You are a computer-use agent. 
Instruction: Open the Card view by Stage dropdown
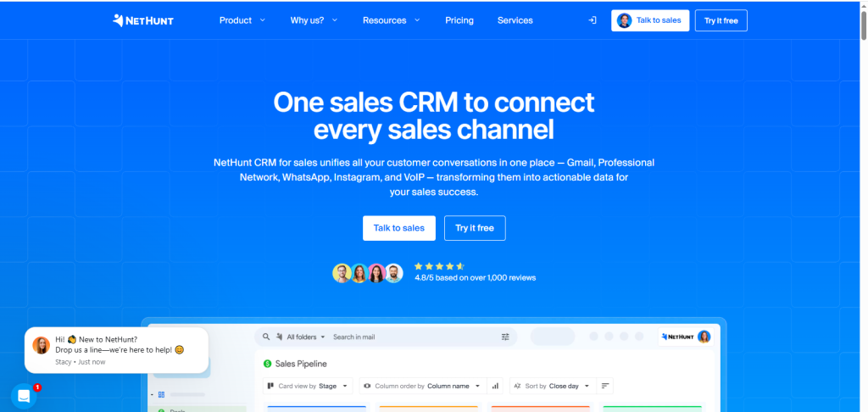(308, 386)
